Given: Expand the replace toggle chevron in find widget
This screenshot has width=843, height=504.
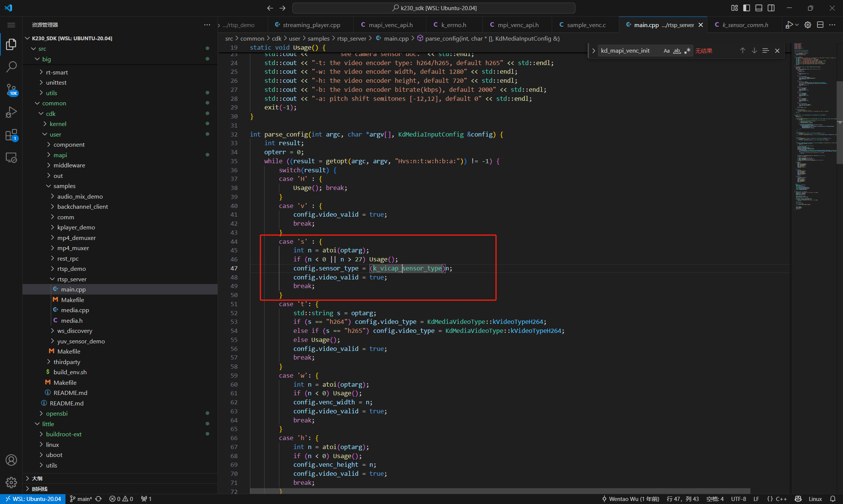Looking at the screenshot, I should (593, 51).
